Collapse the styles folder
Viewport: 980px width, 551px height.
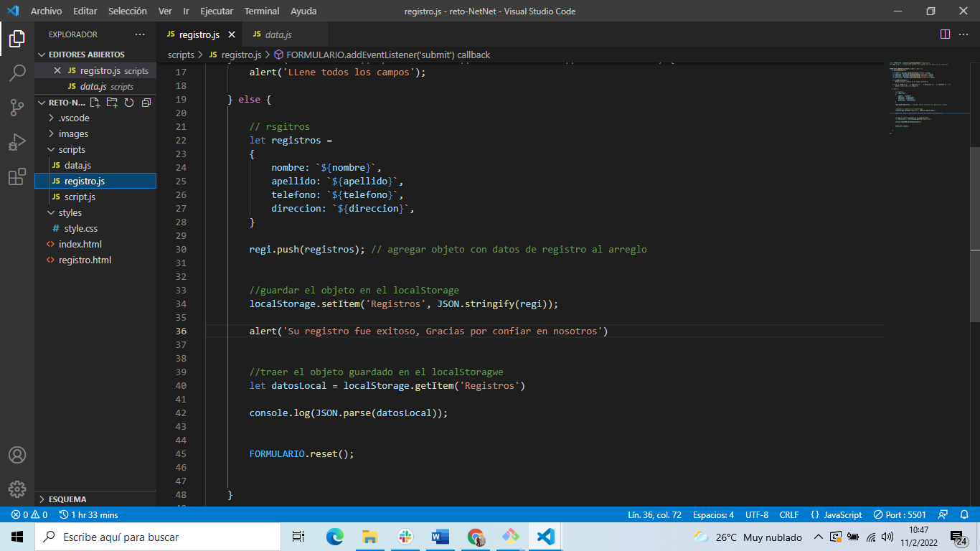click(95, 212)
